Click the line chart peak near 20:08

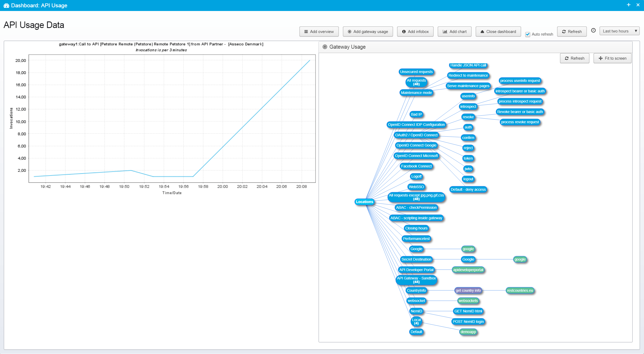coord(310,60)
